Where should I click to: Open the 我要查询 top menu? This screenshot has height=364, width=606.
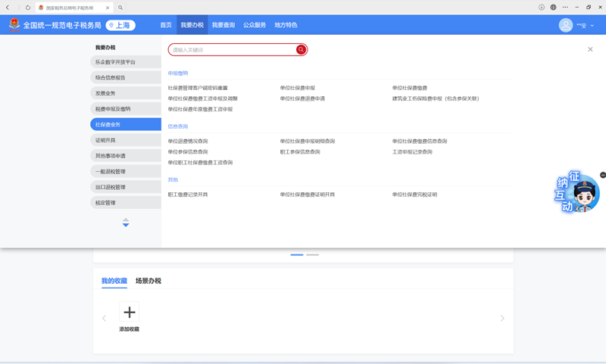pos(223,25)
